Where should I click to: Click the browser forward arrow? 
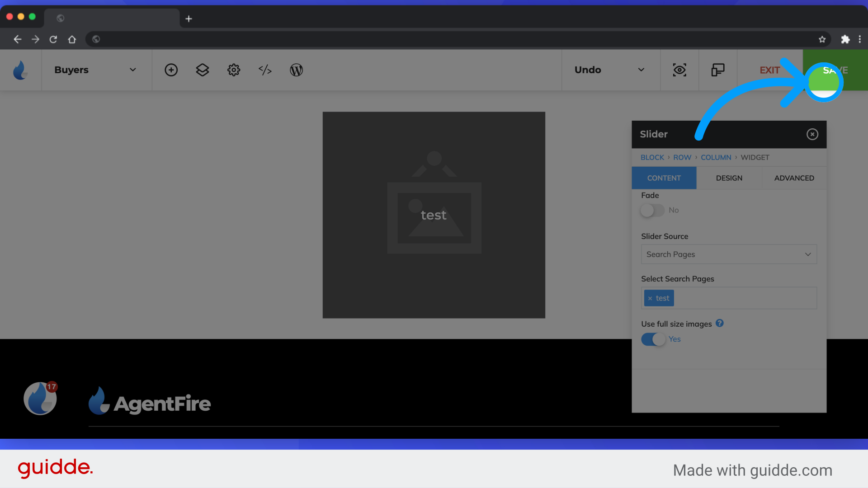35,39
